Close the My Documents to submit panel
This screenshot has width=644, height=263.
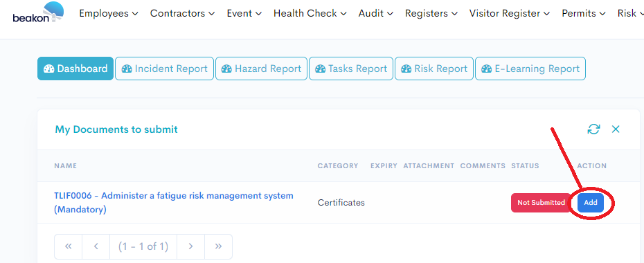pyautogui.click(x=615, y=129)
